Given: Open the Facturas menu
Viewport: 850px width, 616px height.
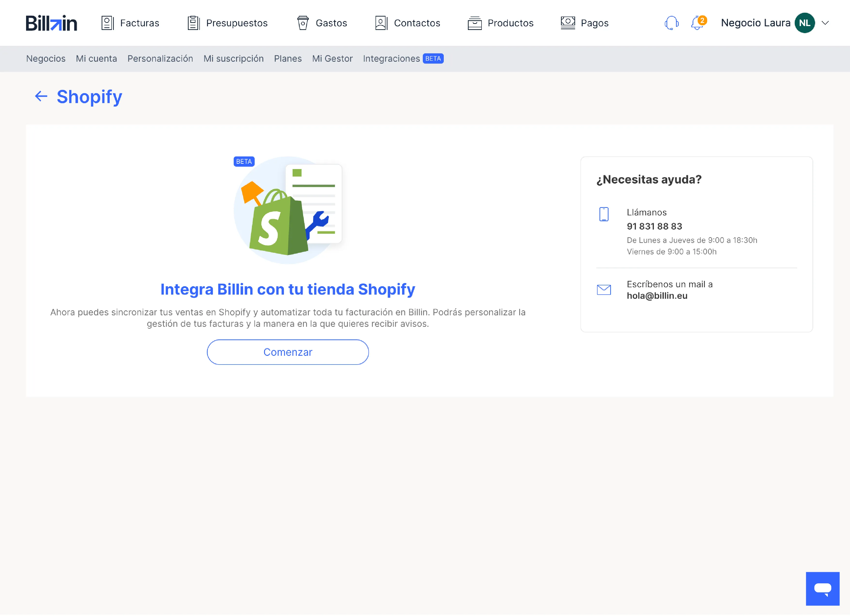Looking at the screenshot, I should pyautogui.click(x=130, y=23).
